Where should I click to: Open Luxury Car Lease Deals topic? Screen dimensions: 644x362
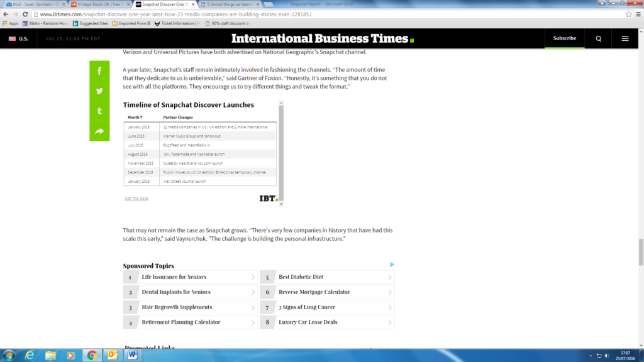pos(327,322)
